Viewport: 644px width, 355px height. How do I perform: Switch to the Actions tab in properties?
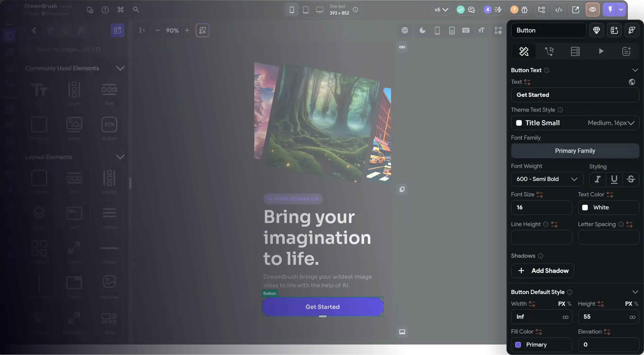(549, 51)
